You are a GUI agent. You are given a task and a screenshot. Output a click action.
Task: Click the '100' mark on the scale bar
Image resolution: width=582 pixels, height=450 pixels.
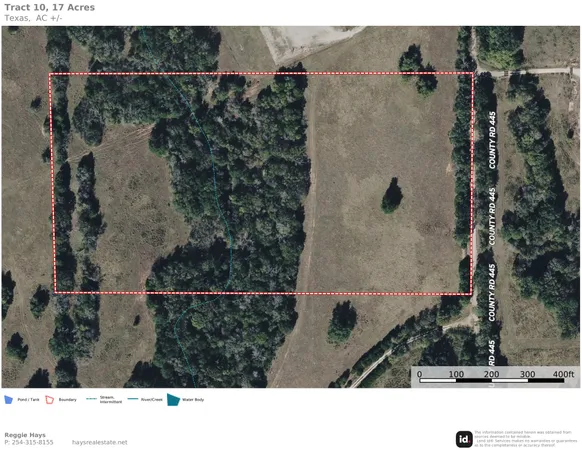point(456,374)
